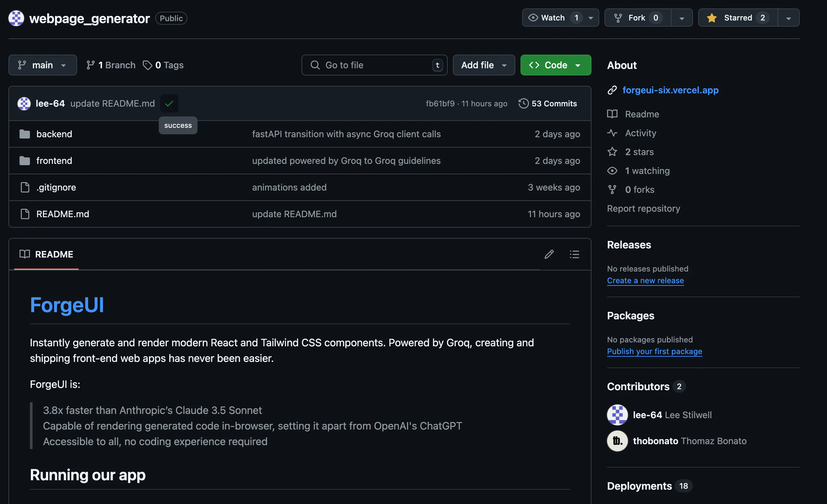Open the README.md file
Viewport: 827px width, 504px height.
click(63, 214)
